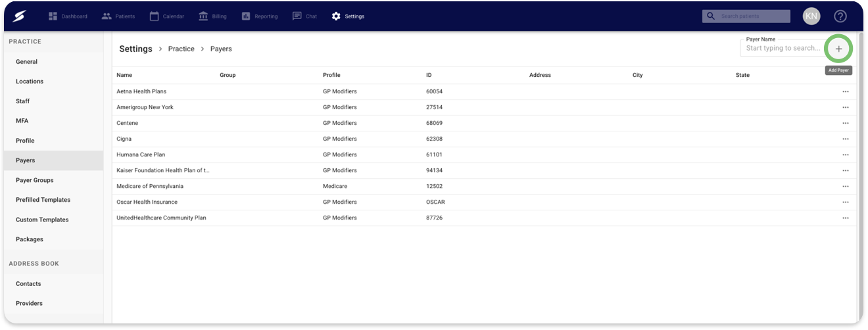Open more options for Medicare of Pennsylvania
This screenshot has height=330, width=868.
(x=846, y=186)
